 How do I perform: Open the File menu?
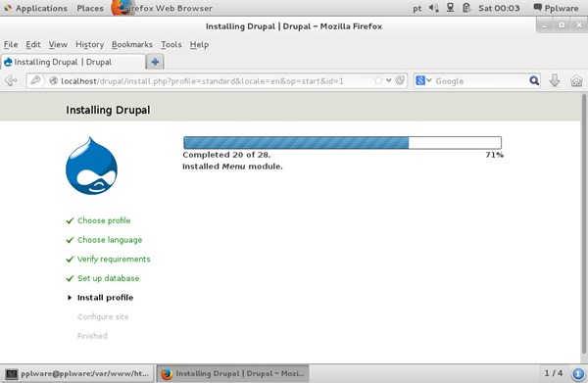tap(11, 45)
